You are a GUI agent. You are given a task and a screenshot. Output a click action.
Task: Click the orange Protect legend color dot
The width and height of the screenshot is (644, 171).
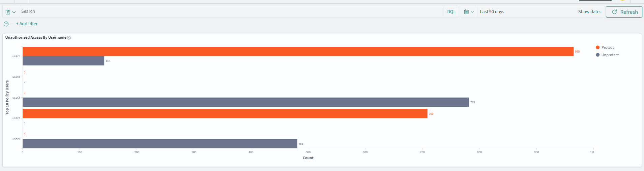click(x=598, y=47)
